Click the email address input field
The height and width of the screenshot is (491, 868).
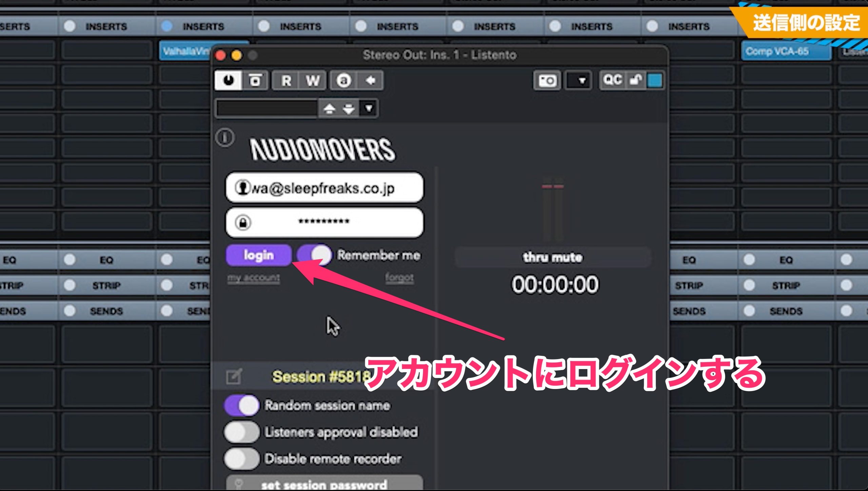[x=324, y=188]
